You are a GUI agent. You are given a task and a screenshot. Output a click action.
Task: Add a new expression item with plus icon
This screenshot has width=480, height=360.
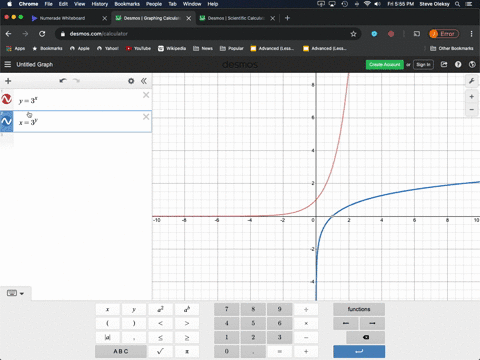pyautogui.click(x=8, y=81)
